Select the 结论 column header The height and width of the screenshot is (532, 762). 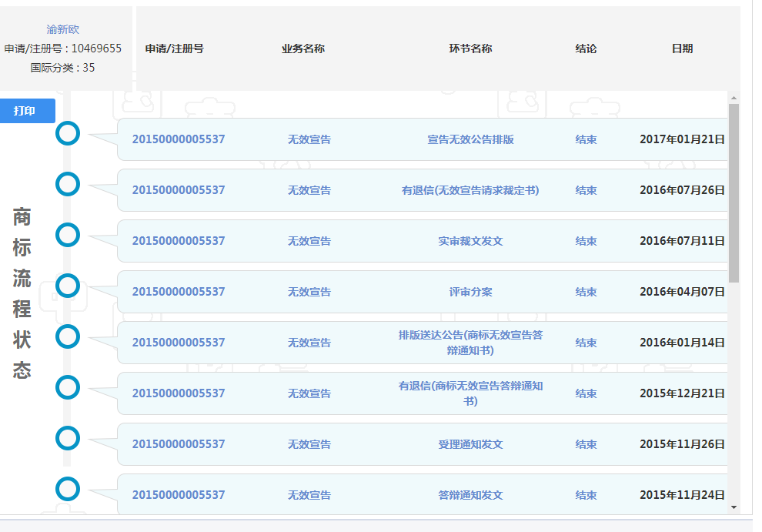click(587, 48)
